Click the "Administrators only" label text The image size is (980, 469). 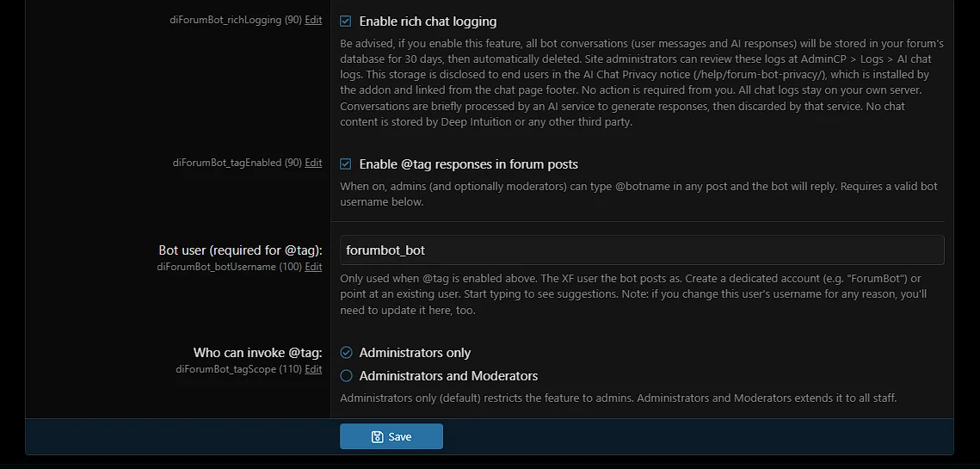(415, 353)
